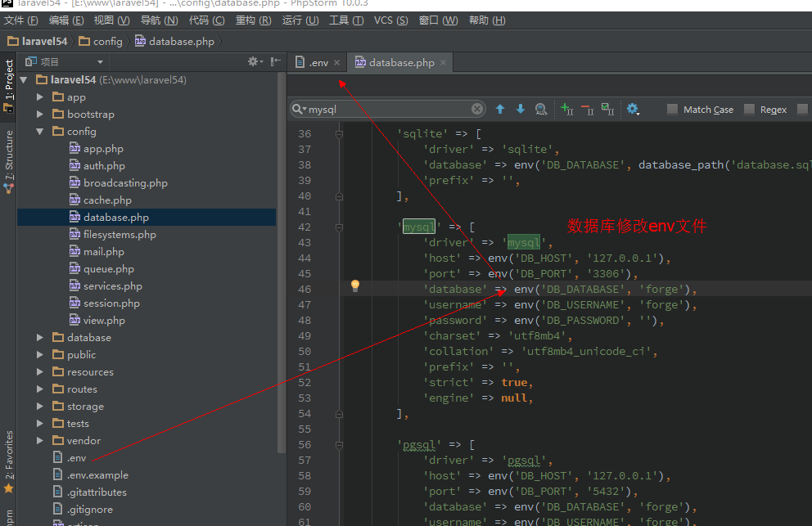Click the Find All usages icon
This screenshot has width=812, height=526.
pos(540,109)
